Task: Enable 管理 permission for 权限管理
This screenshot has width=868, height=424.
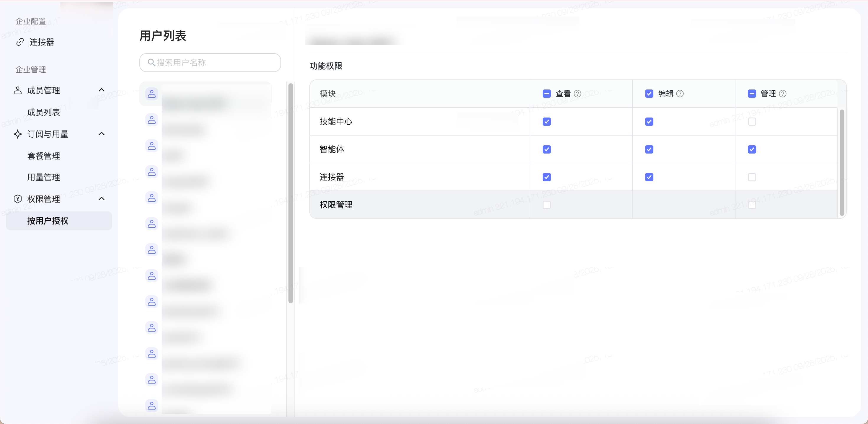Action: click(x=752, y=205)
